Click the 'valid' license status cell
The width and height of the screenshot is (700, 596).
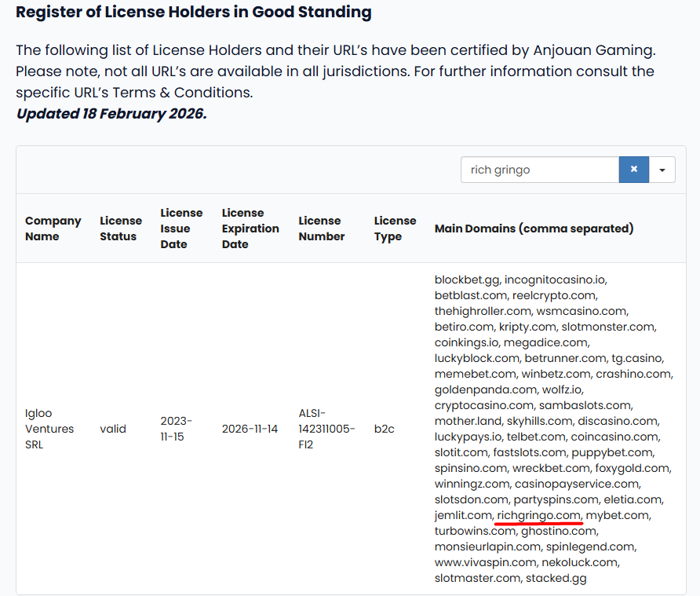113,429
